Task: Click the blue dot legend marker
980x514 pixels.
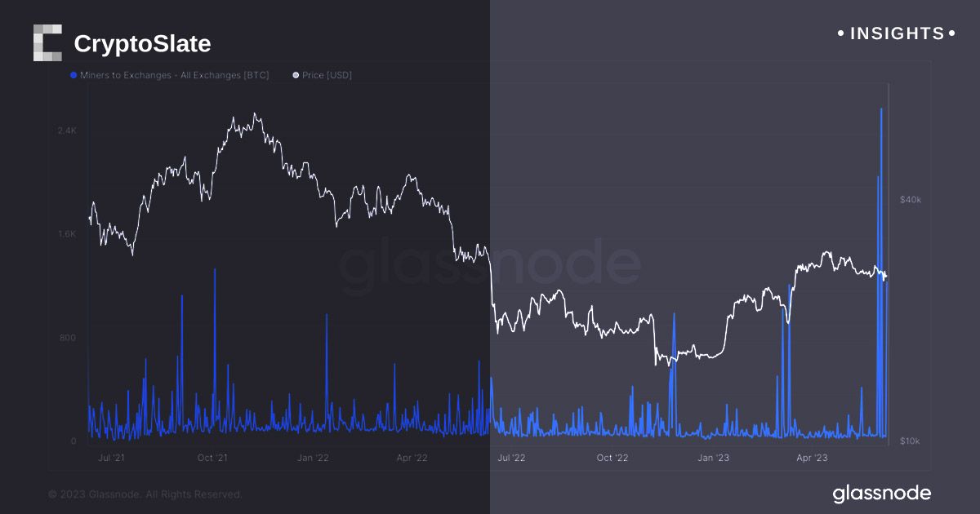Action: click(73, 75)
